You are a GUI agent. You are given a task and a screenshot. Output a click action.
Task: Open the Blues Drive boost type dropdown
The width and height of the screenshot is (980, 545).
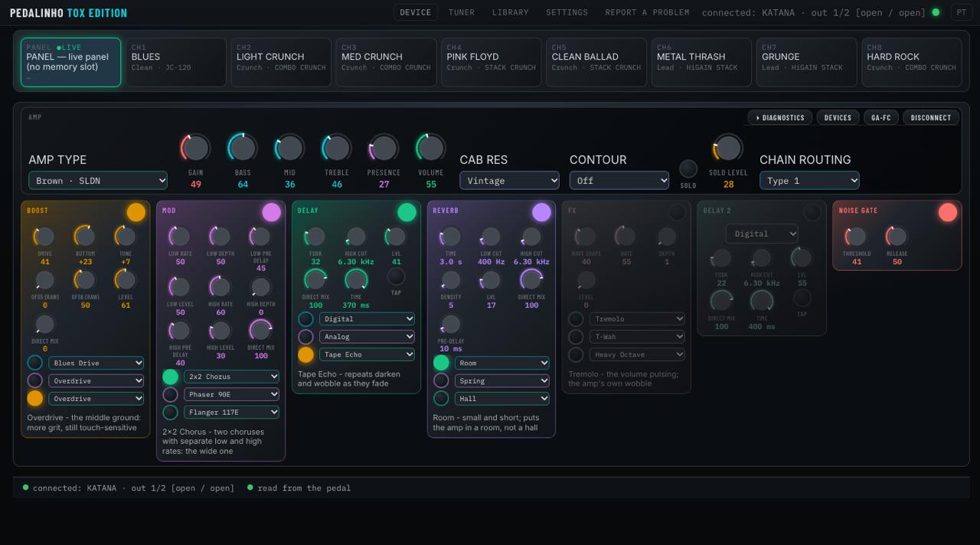coord(96,363)
